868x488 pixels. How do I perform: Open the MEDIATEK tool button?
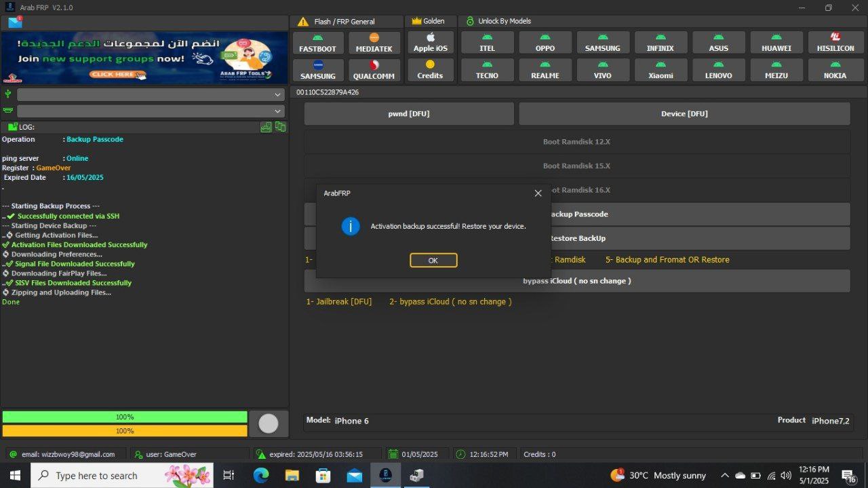point(374,43)
